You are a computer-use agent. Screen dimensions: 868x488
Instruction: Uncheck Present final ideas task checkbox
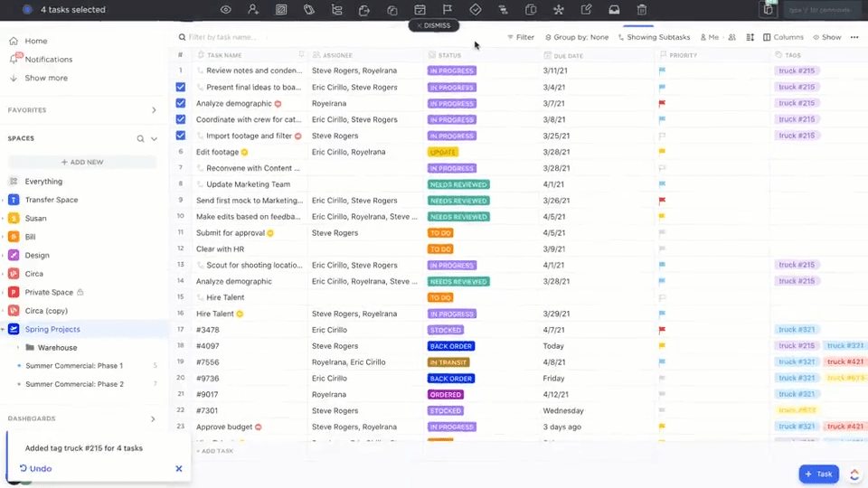(181, 87)
